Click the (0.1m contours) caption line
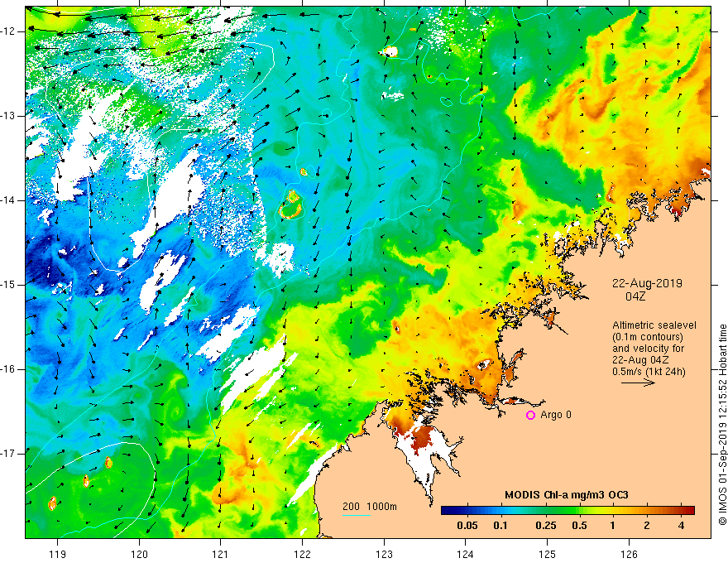 tap(648, 337)
